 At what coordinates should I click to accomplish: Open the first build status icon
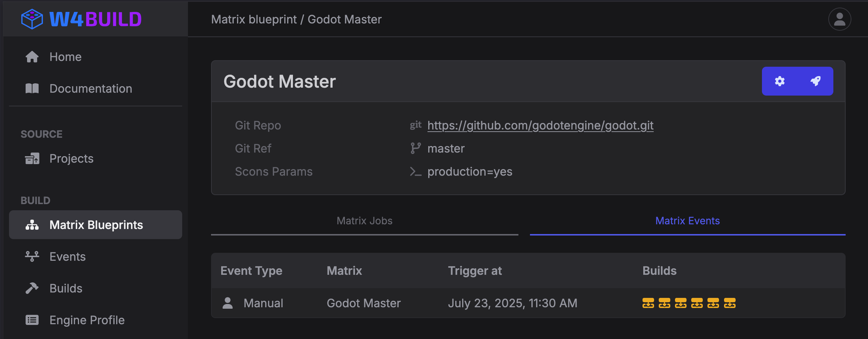tap(648, 303)
